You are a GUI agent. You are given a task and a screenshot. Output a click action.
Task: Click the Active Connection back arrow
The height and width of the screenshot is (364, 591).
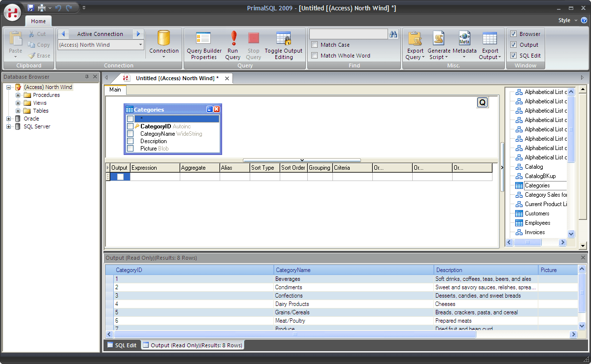(62, 33)
